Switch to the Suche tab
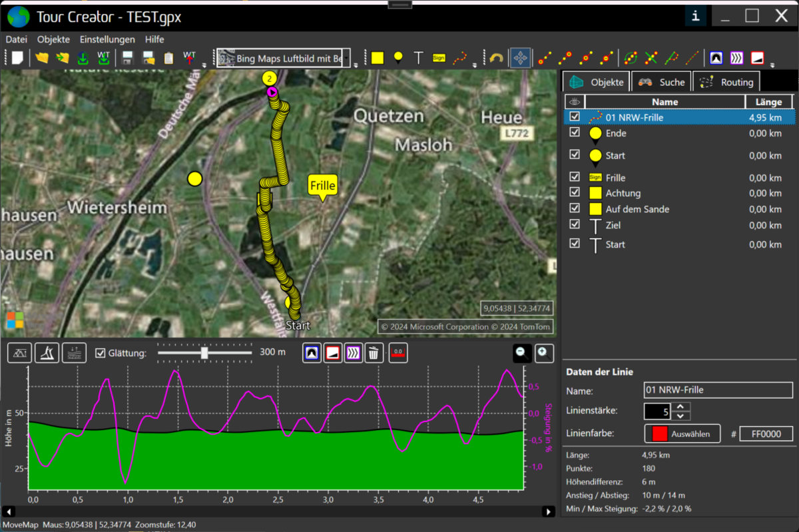 [661, 82]
